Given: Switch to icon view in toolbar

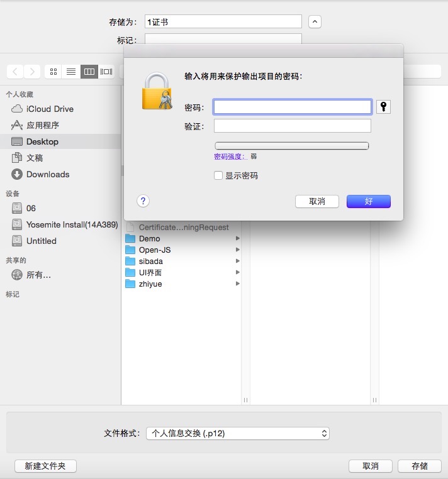Looking at the screenshot, I should pyautogui.click(x=53, y=72).
